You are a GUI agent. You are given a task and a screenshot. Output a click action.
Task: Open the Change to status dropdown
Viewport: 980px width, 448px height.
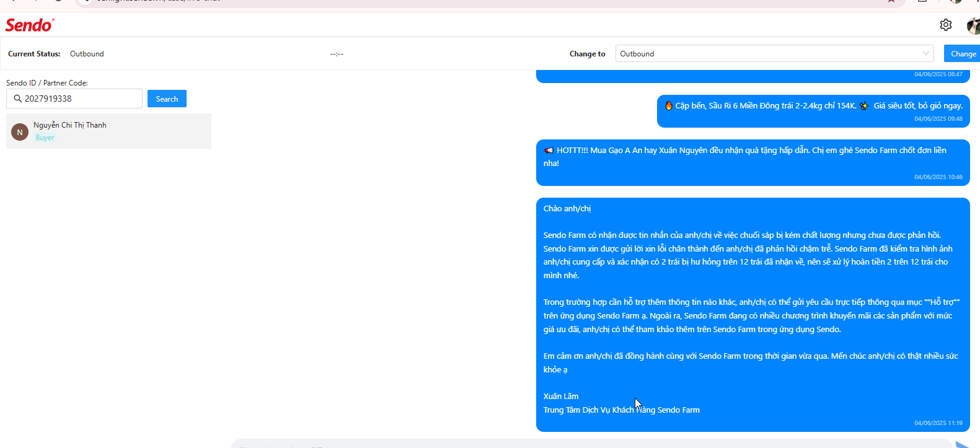point(774,54)
